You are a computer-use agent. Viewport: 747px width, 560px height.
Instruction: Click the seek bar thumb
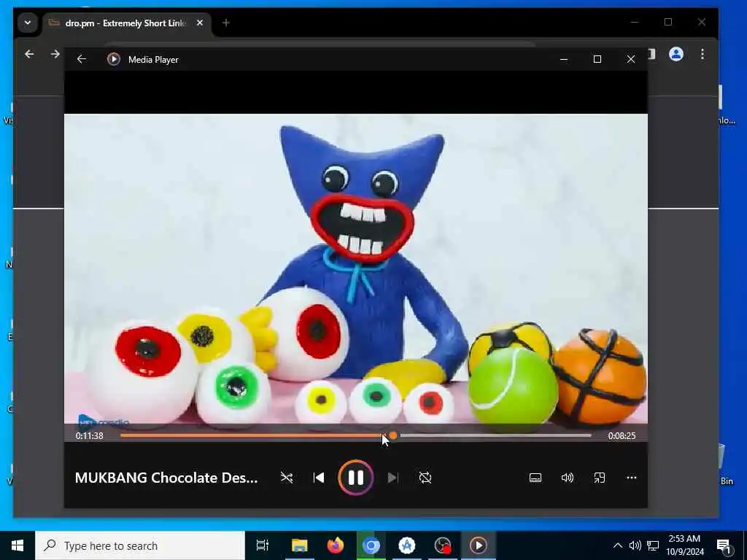click(x=393, y=435)
